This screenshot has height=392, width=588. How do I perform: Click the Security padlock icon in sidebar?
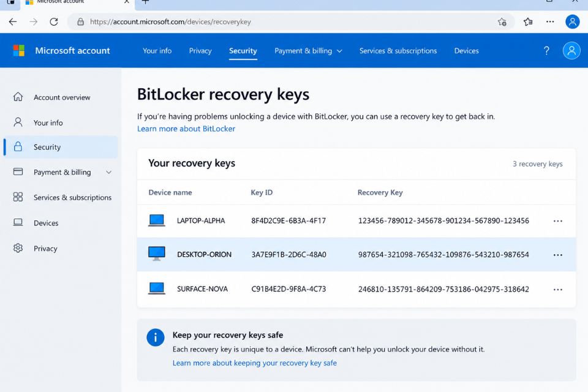(18, 146)
